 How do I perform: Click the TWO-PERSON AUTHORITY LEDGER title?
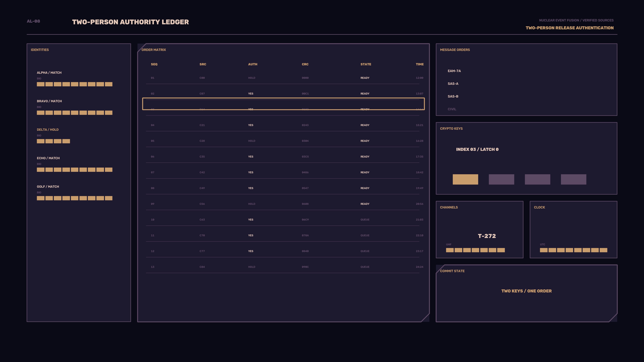130,22
